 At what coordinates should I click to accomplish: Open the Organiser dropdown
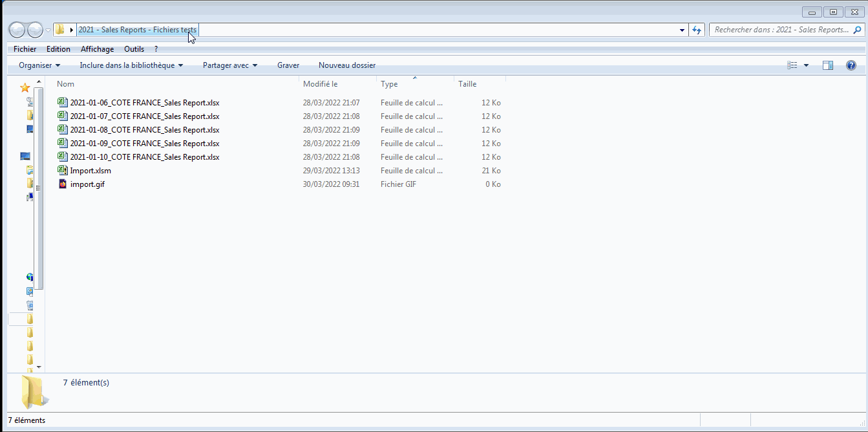39,65
